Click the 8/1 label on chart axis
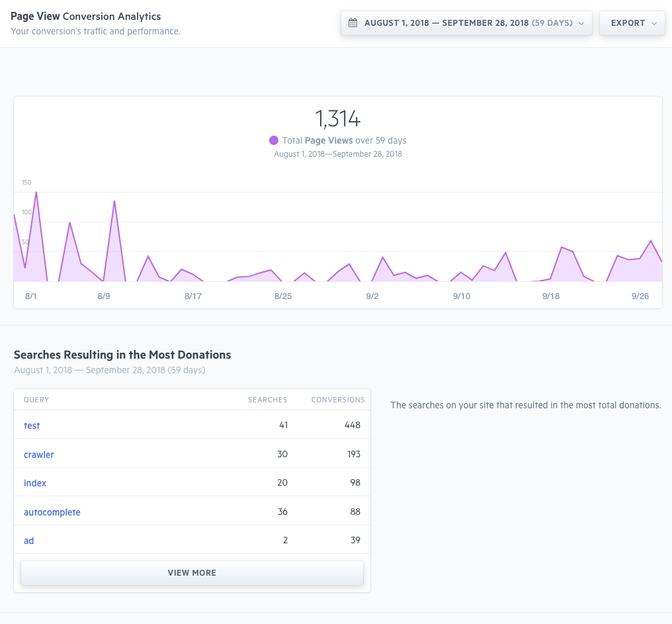Screen dimensions: 672x624 31,296
